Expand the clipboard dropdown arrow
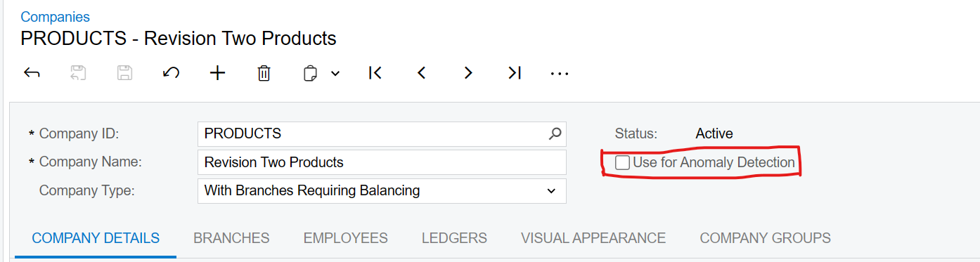The width and height of the screenshot is (980, 262). (x=335, y=73)
